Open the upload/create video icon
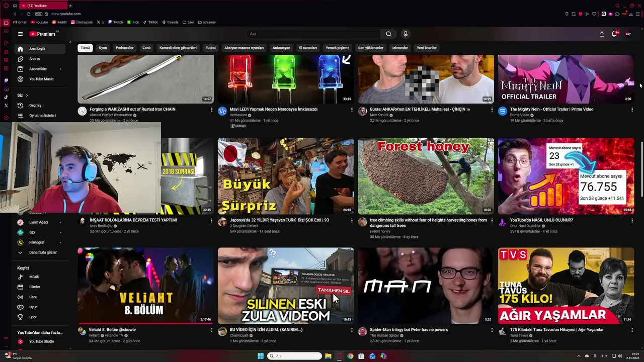 click(602, 34)
